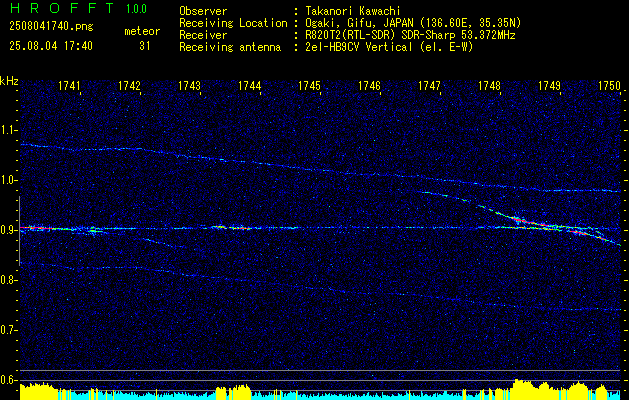Viewport: 629px width, 400px height.
Task: Click the 1747 time marker
Action: [x=429, y=86]
